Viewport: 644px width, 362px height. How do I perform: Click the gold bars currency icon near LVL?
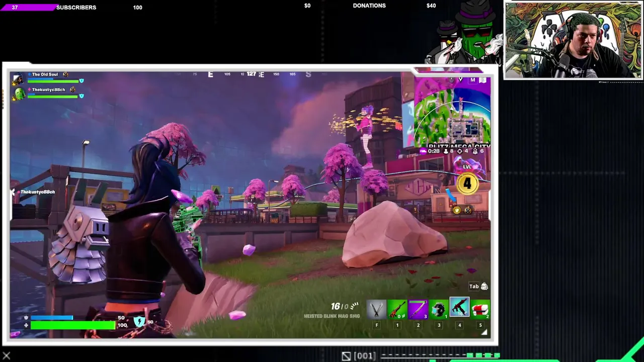[456, 210]
